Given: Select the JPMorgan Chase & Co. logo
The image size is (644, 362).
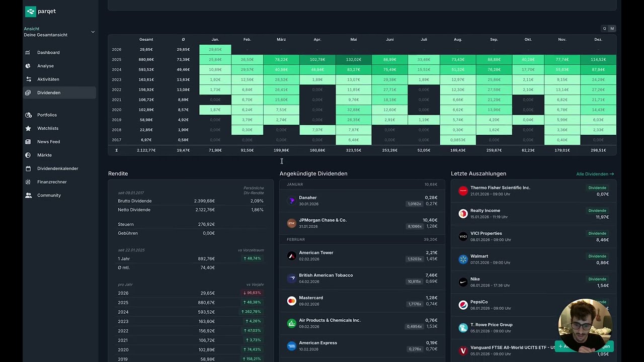Looking at the screenshot, I should [x=291, y=223].
